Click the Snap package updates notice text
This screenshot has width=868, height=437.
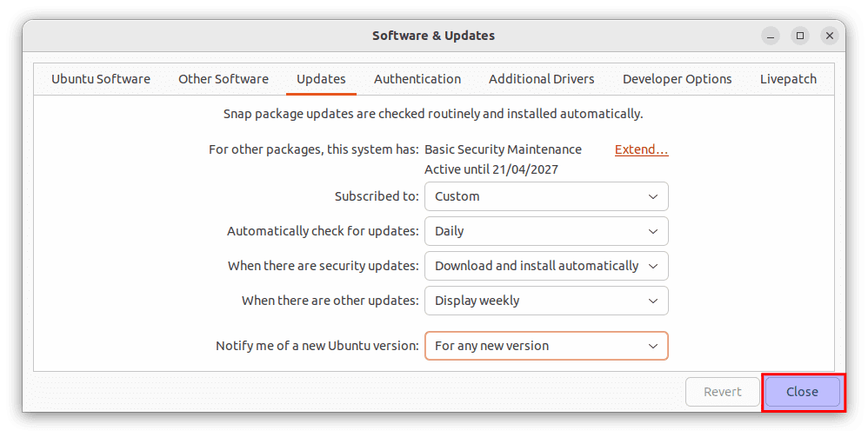tap(433, 114)
